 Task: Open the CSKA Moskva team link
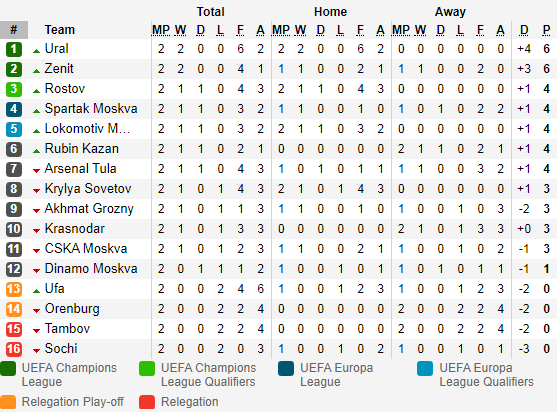coord(86,249)
